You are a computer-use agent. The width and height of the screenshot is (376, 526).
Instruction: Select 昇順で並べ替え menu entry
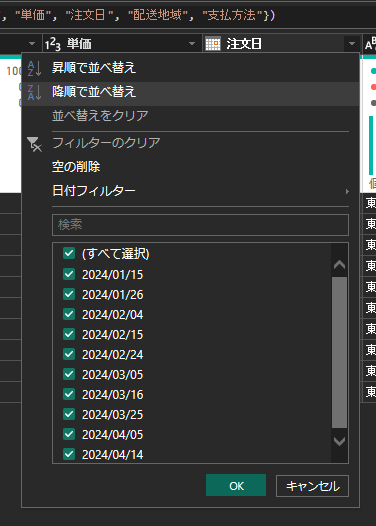coord(190,68)
